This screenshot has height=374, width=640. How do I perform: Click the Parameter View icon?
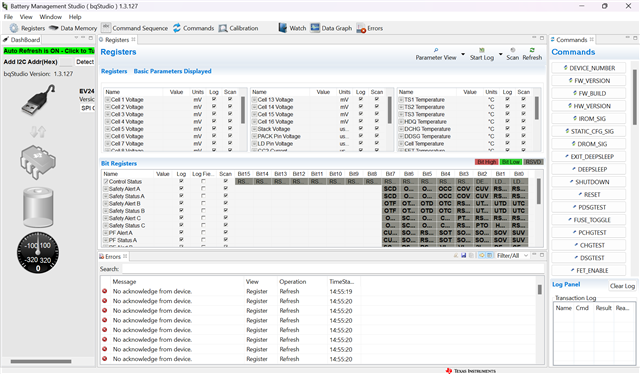coord(436,50)
